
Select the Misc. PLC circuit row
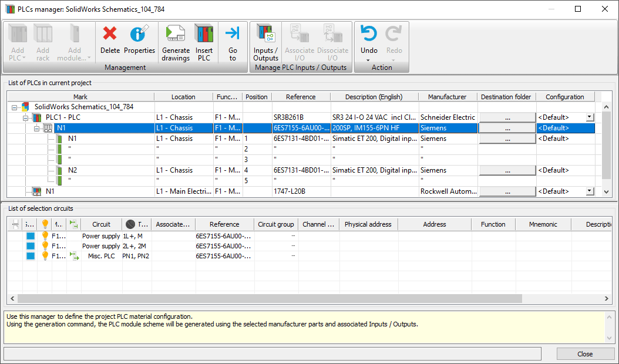click(x=309, y=256)
